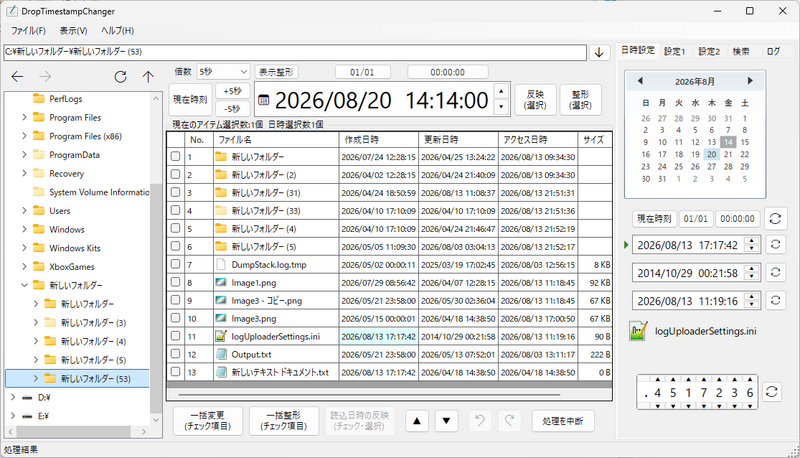Expand the ProgramData tree node
Screen dimensions: 800x458
click(24, 155)
